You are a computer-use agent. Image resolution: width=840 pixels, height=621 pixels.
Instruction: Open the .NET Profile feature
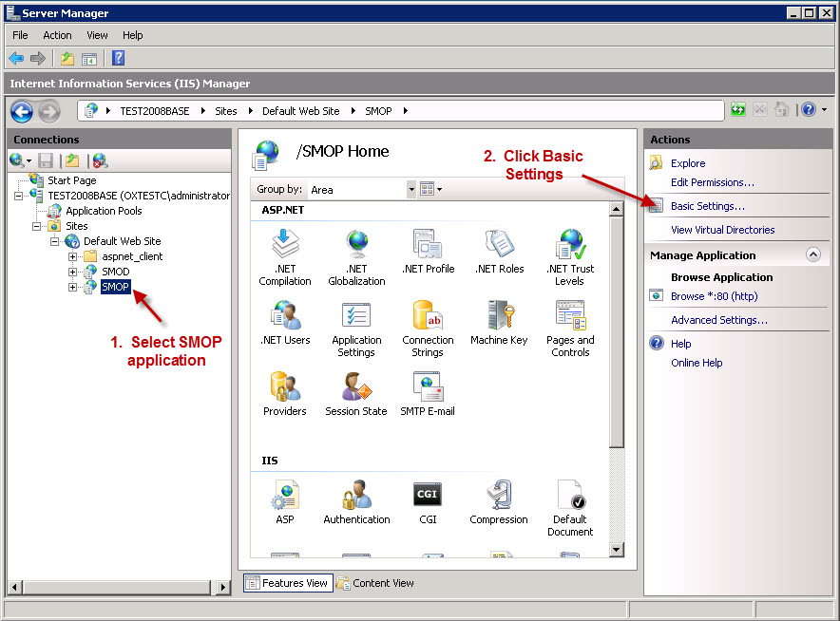tap(428, 252)
